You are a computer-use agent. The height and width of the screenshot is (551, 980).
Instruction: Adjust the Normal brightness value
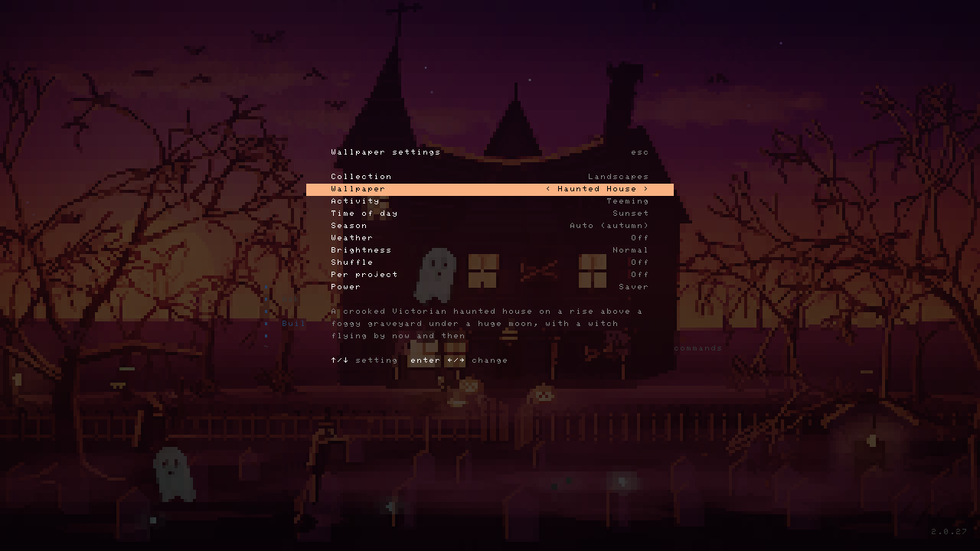(x=631, y=250)
